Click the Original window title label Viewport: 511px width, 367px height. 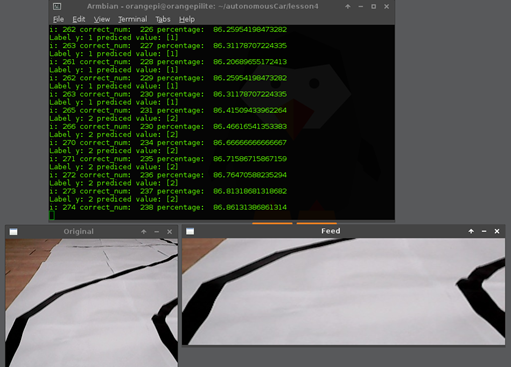79,231
